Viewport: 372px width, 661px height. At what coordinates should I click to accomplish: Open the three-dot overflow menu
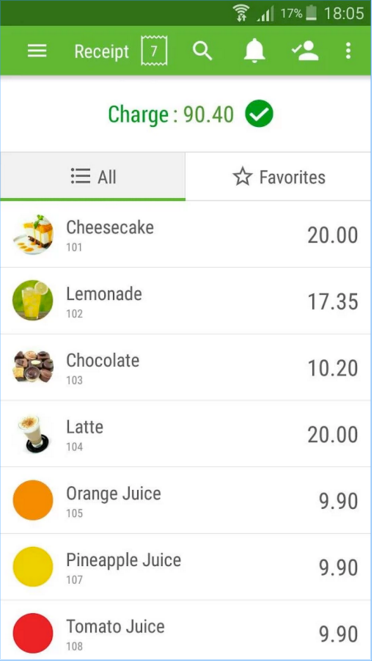[x=348, y=51]
